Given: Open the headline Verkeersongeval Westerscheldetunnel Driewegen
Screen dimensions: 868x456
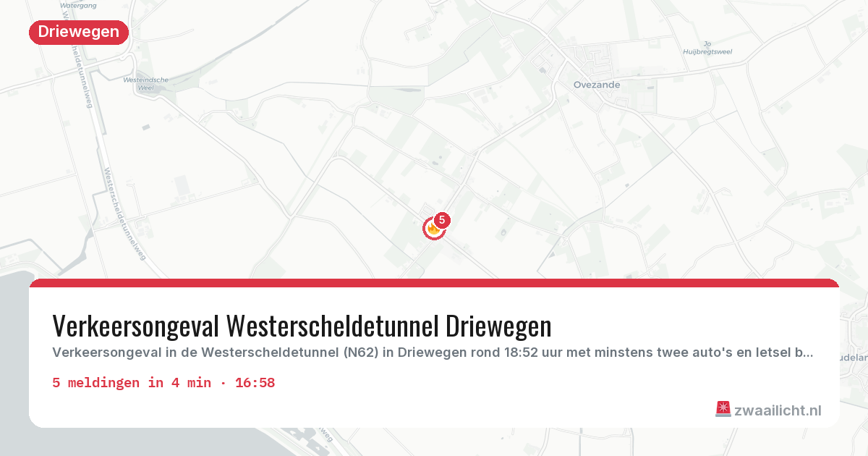Looking at the screenshot, I should [302, 326].
